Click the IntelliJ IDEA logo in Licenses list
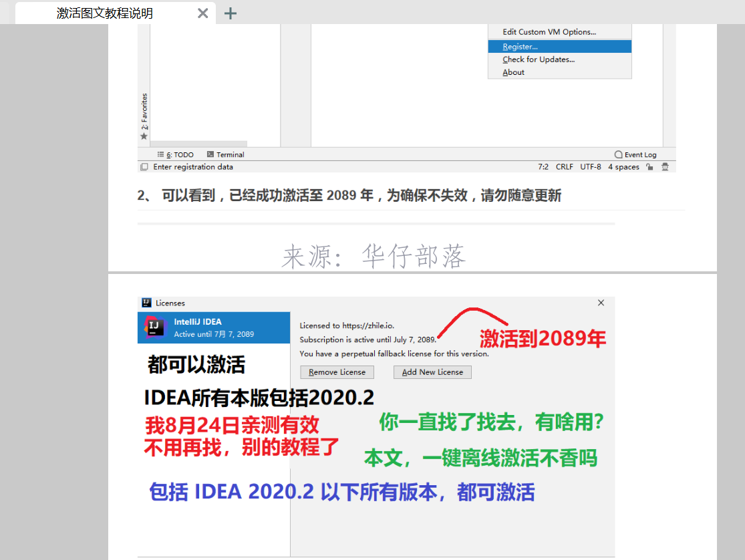745x560 pixels. (156, 327)
